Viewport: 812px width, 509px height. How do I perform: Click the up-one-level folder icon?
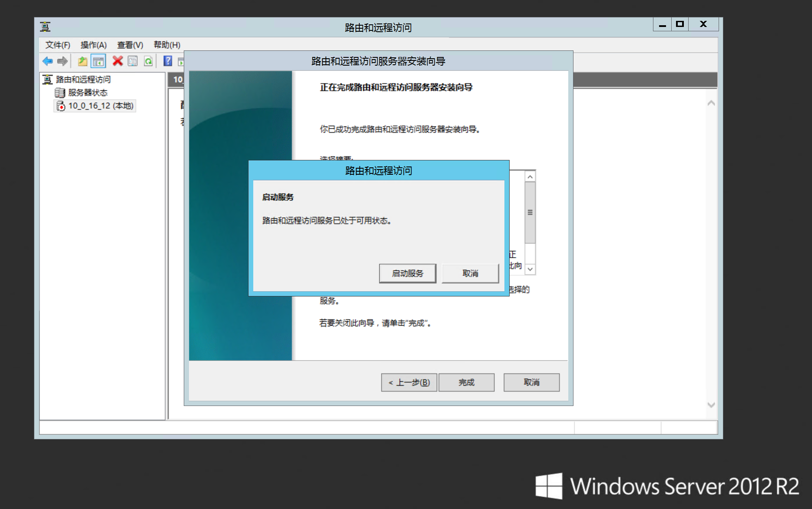82,61
